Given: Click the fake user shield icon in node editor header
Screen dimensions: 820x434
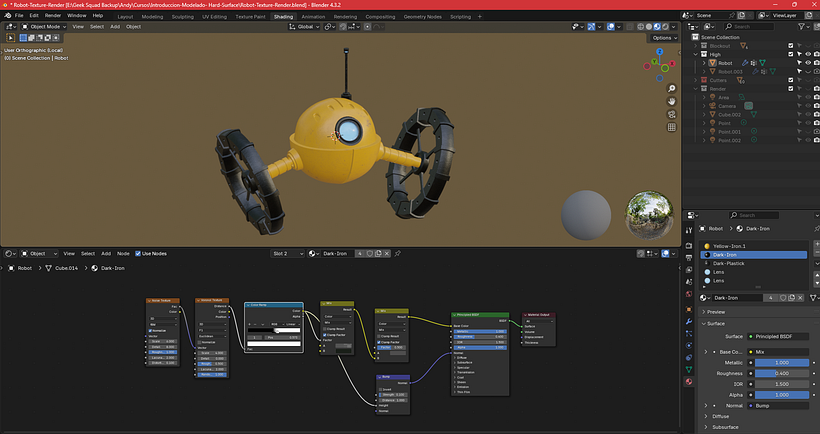Looking at the screenshot, I should (369, 254).
